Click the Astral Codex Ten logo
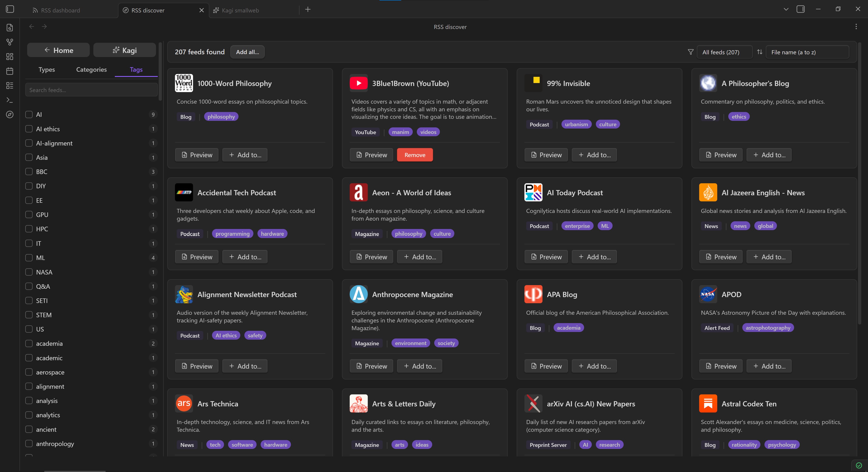Screen dimensions: 868x472 click(708, 403)
